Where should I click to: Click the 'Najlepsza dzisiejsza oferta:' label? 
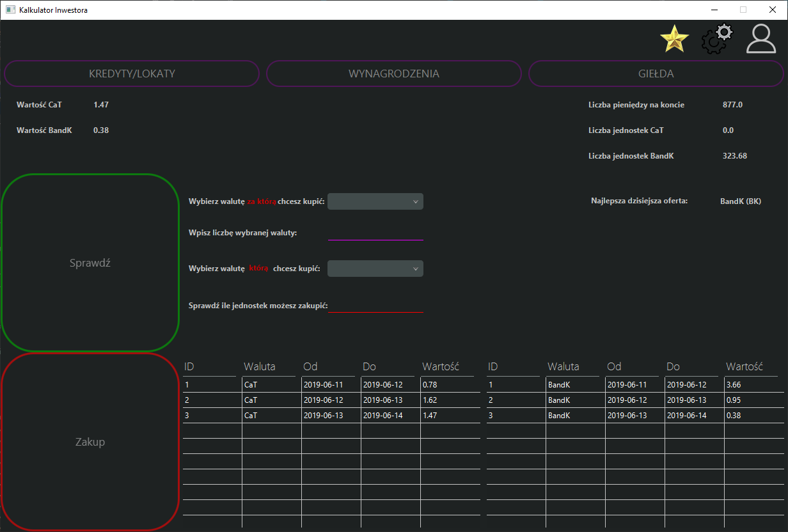click(x=640, y=201)
